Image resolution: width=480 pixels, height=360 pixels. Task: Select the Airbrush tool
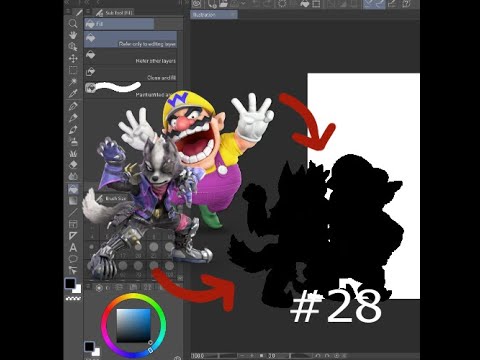point(73,141)
